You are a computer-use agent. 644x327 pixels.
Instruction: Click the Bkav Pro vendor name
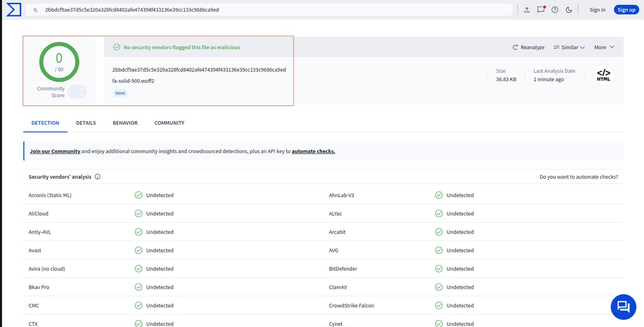tap(39, 287)
